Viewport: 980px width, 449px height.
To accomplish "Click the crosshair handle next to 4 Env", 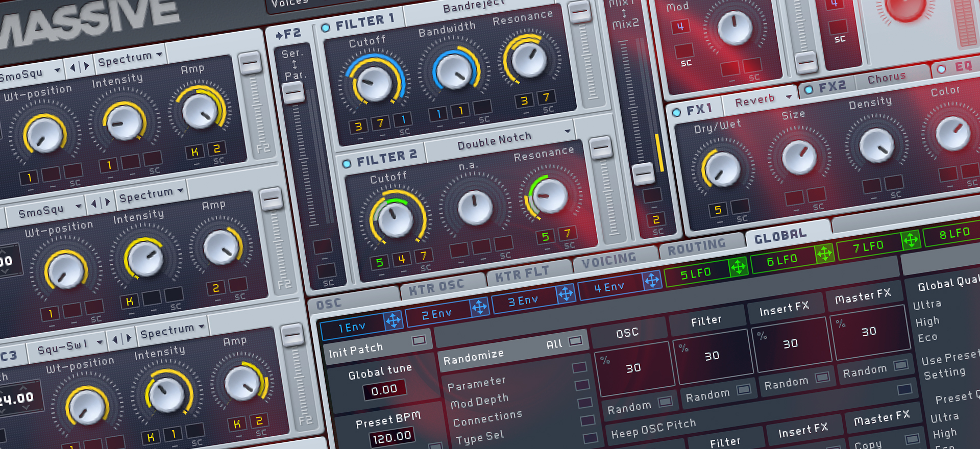I will 652,280.
